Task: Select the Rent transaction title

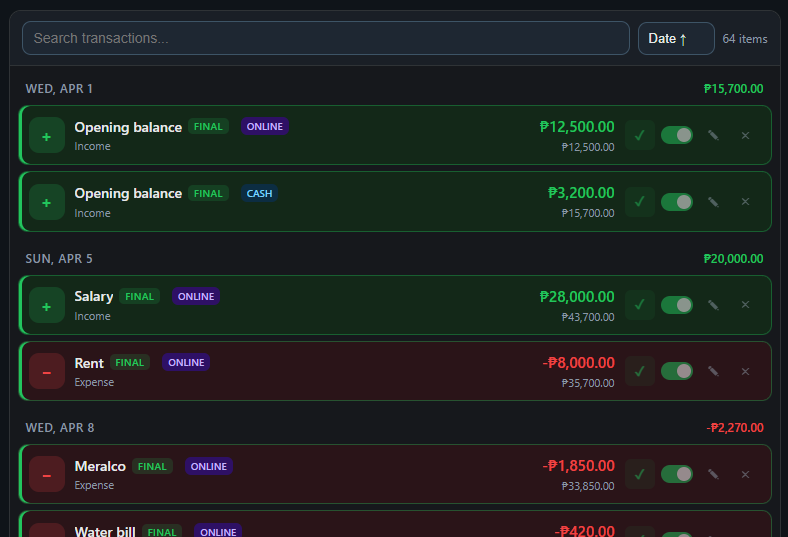Action: tap(89, 363)
